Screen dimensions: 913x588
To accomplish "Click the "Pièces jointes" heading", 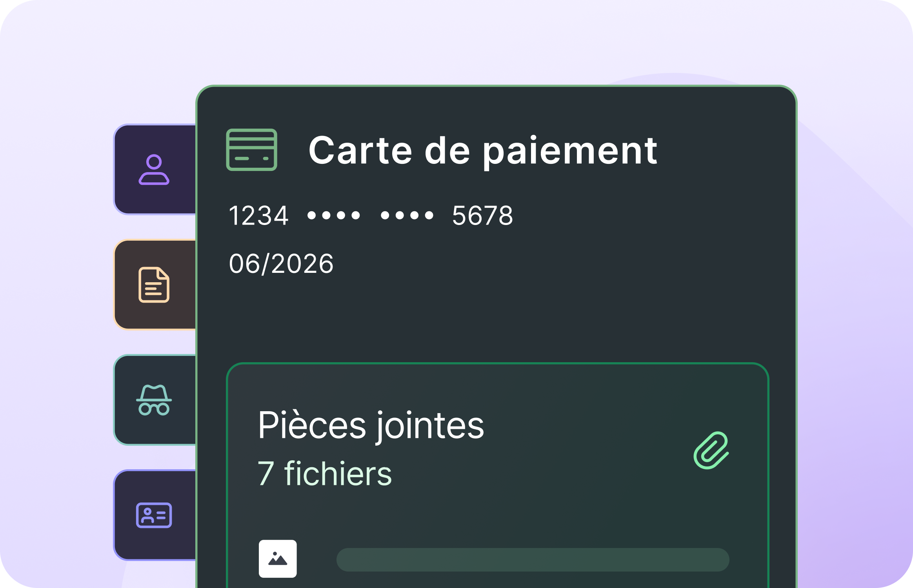I will click(371, 426).
